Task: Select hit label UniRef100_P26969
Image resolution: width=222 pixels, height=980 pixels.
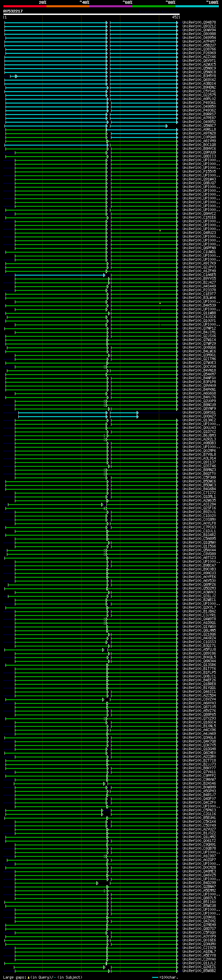Action: tap(199, 53)
